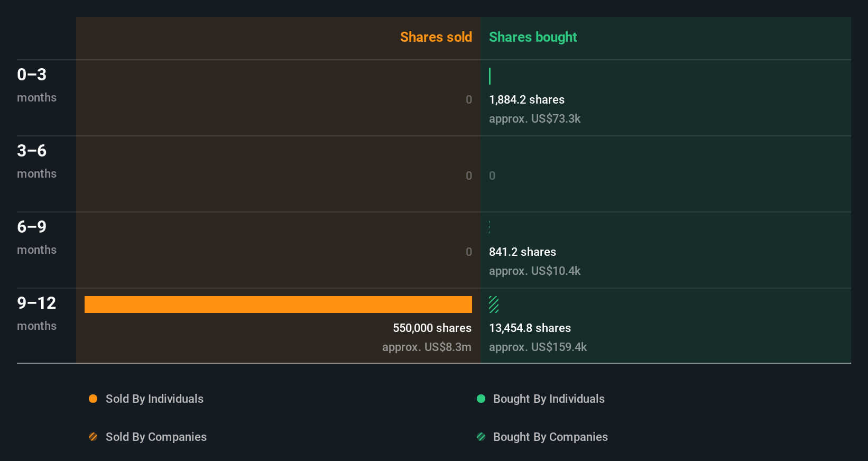Select the Bought By Individuals legend label
Screen dimensions: 868x461
[x=549, y=399]
